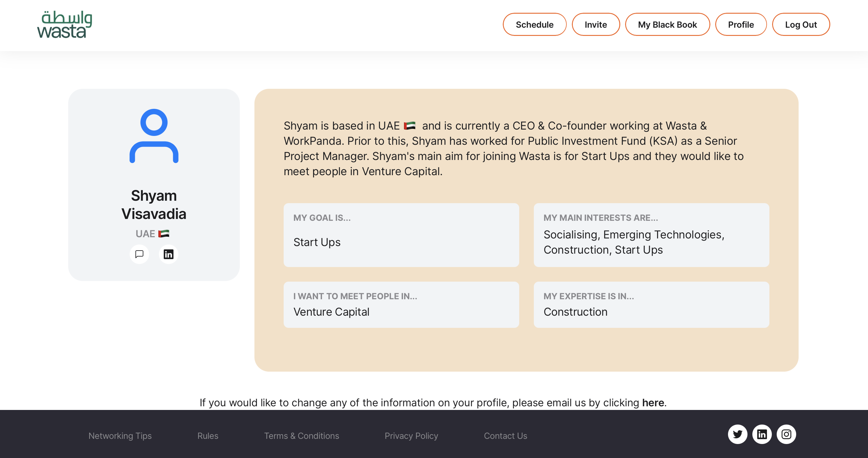The width and height of the screenshot is (868, 458).
Task: Open the Schedule page
Action: click(534, 25)
